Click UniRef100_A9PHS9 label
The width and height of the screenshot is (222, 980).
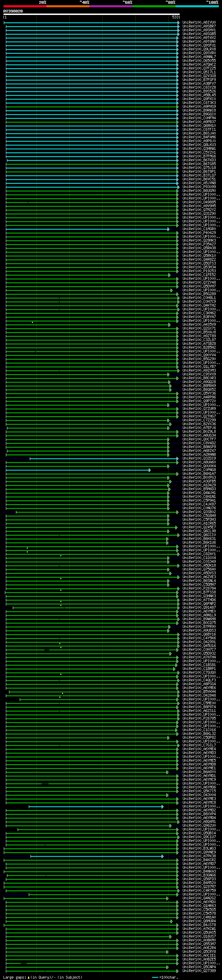(x=199, y=106)
